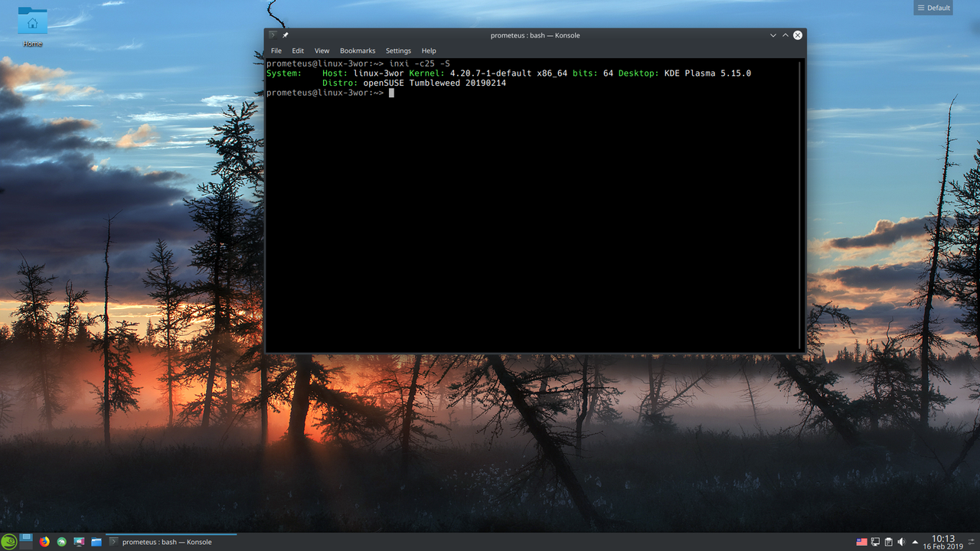Screen dimensions: 980x551
Task: Open the Konsole View menu
Action: pyautogui.click(x=322, y=51)
